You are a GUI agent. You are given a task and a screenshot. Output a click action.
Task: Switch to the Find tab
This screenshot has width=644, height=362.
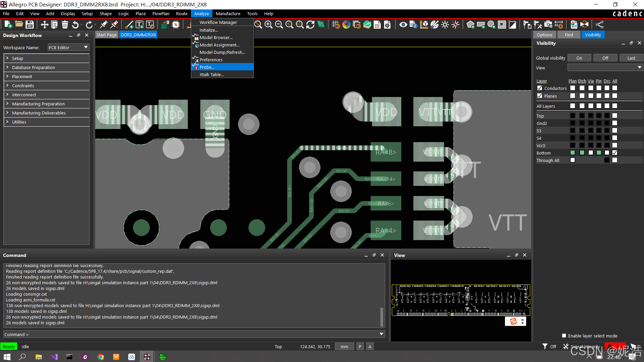point(569,35)
